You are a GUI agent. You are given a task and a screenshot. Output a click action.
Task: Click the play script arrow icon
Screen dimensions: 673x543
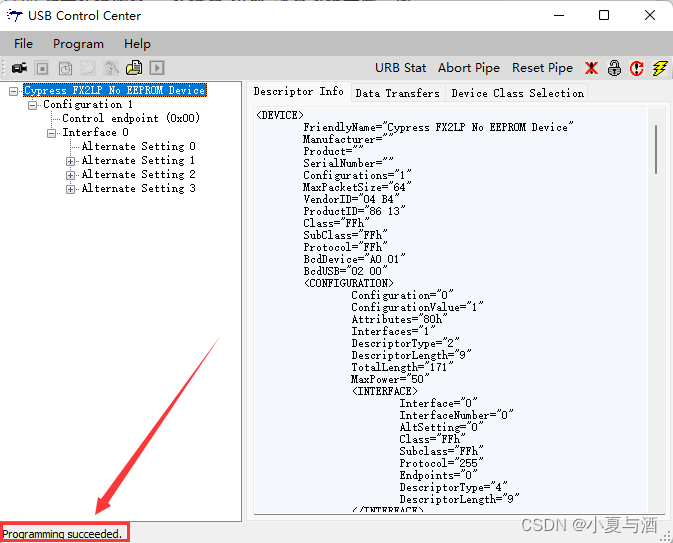click(x=157, y=68)
